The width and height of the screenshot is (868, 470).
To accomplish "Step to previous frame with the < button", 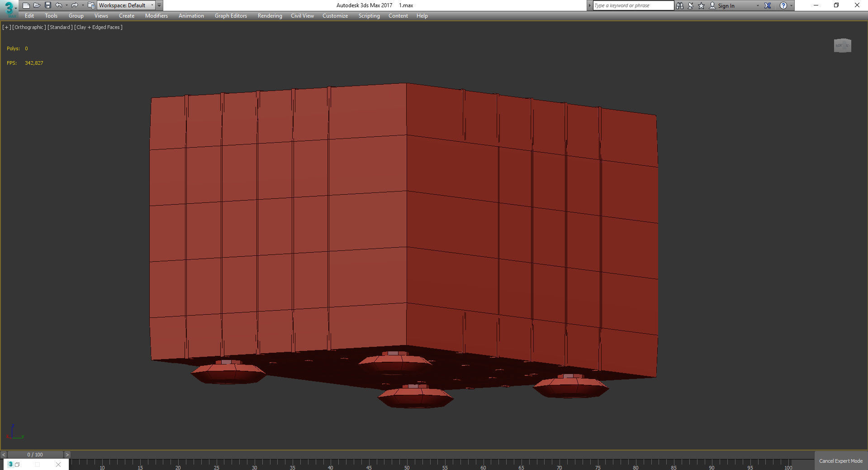I will tap(4, 455).
